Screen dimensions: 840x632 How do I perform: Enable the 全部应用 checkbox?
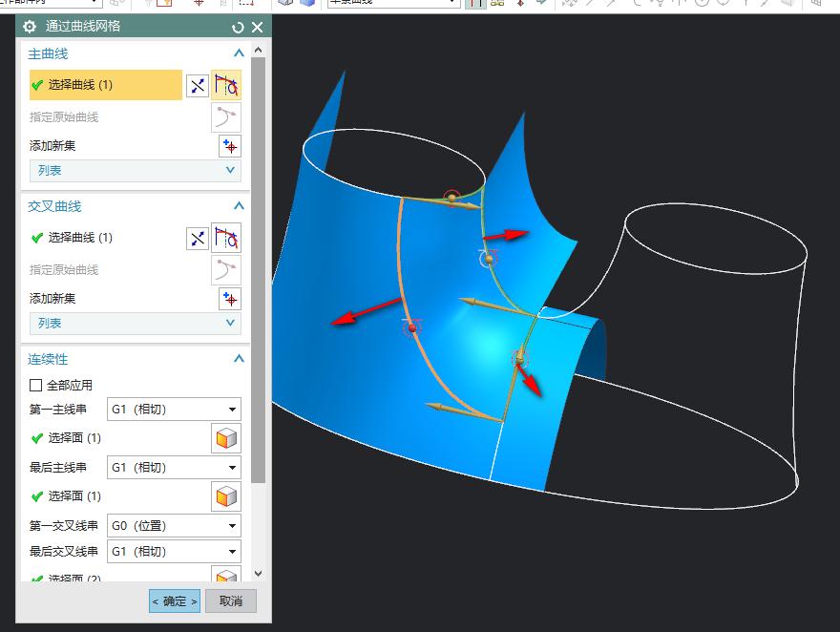(x=36, y=386)
